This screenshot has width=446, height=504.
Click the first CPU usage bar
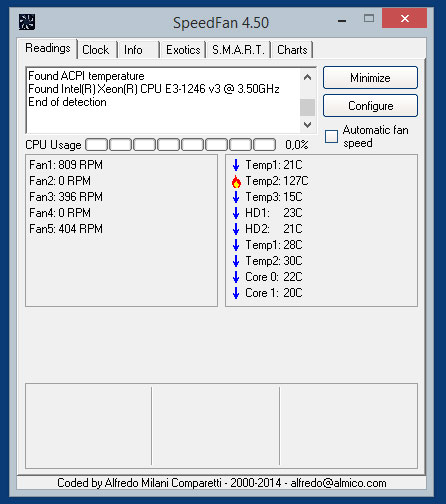point(97,145)
